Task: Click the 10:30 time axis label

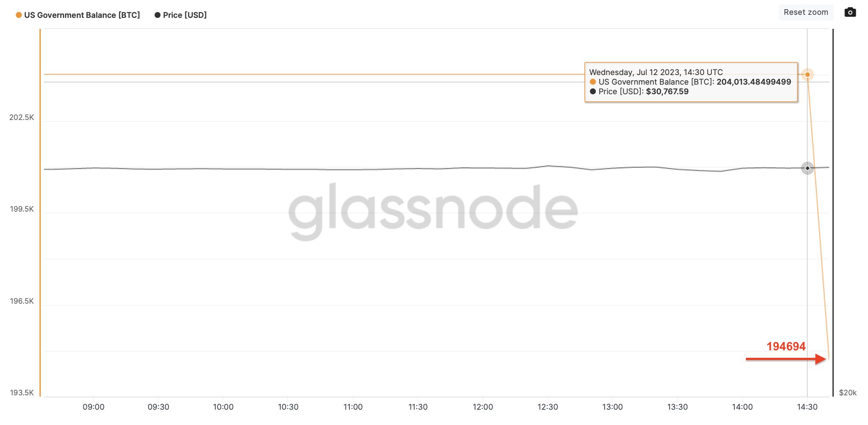Action: pyautogui.click(x=288, y=407)
